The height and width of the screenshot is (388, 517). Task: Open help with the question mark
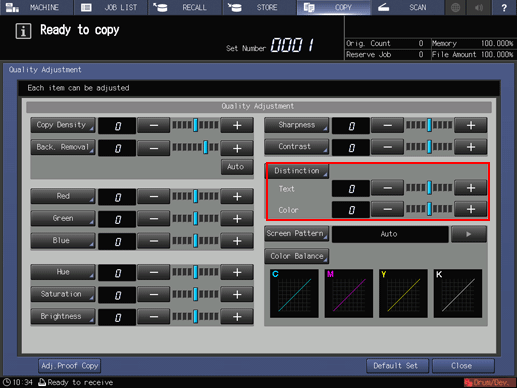point(504,7)
